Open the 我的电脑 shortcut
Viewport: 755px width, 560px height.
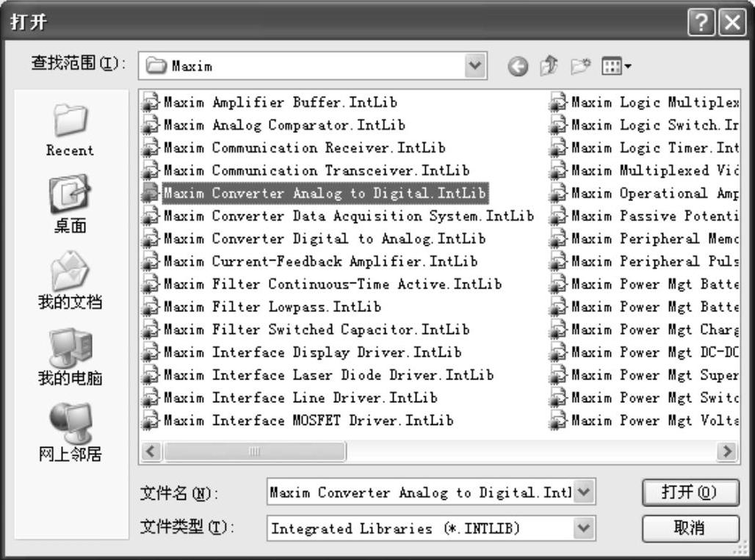[70, 357]
